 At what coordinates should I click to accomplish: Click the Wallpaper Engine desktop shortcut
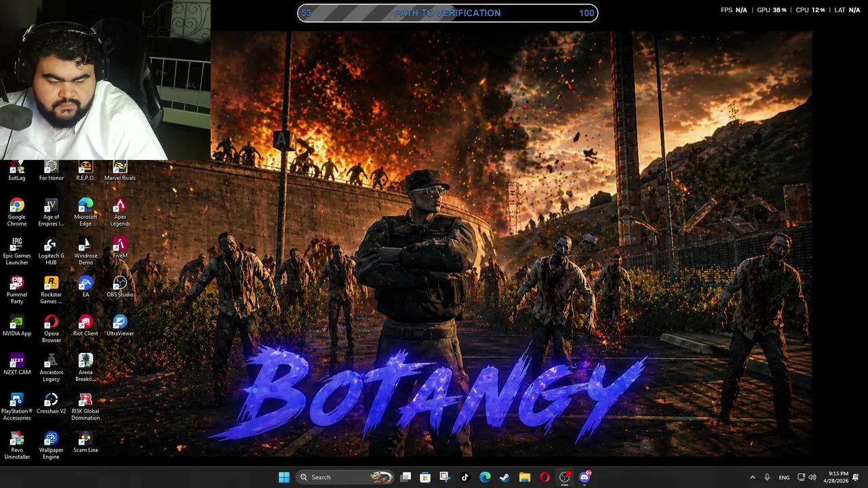coord(52,446)
